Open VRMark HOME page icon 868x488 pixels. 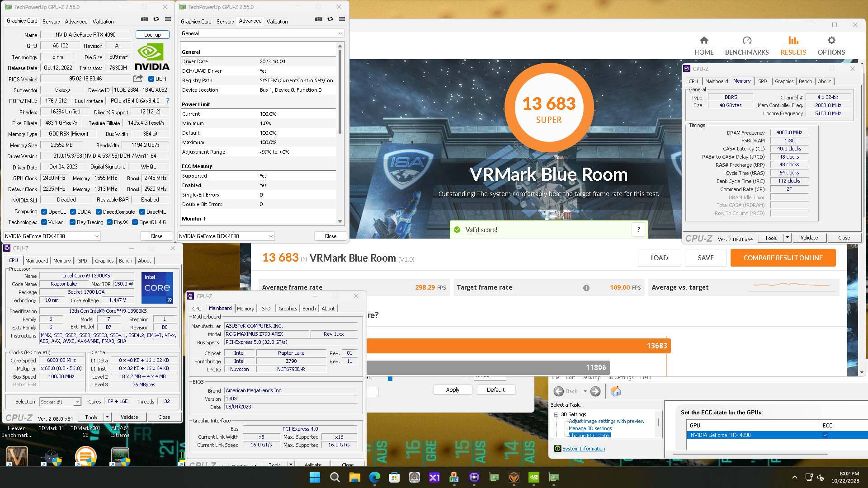click(704, 46)
